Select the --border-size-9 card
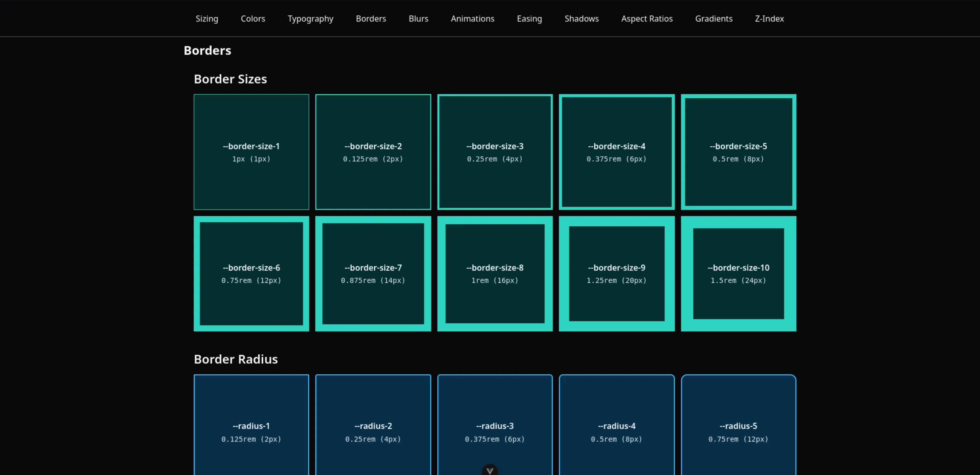 (x=617, y=274)
